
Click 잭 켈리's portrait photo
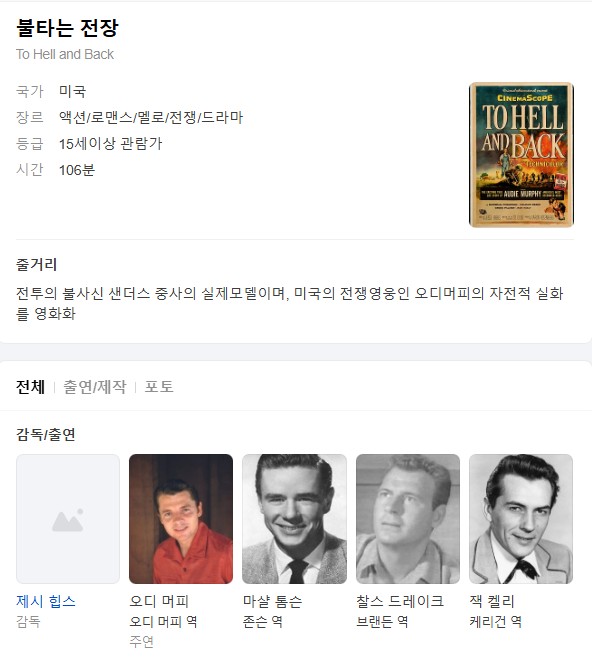coord(521,519)
